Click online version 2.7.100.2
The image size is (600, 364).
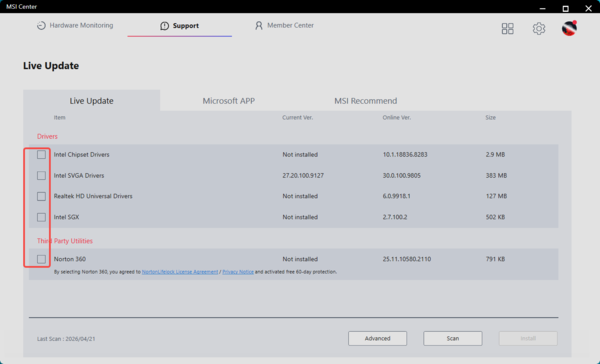395,217
